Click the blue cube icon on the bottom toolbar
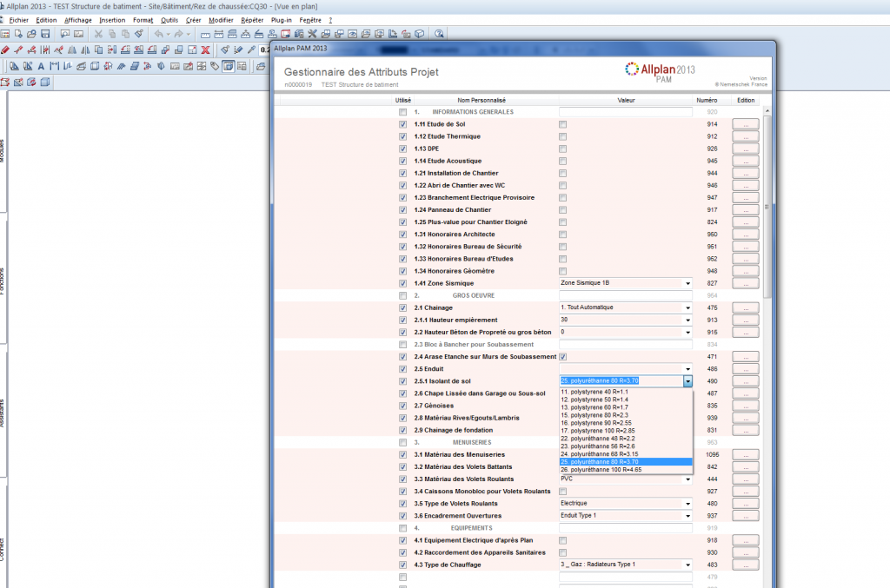The width and height of the screenshot is (890, 588). pyautogui.click(x=45, y=83)
